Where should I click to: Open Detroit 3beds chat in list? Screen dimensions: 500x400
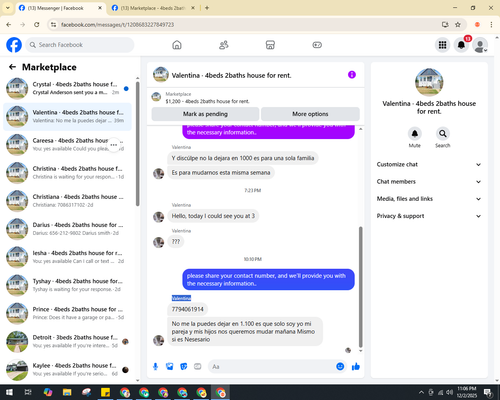[x=68, y=341]
